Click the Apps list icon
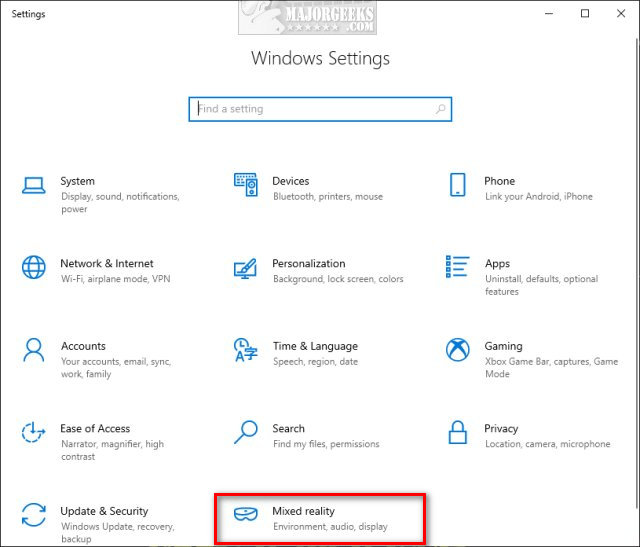The height and width of the screenshot is (547, 640). 458,267
